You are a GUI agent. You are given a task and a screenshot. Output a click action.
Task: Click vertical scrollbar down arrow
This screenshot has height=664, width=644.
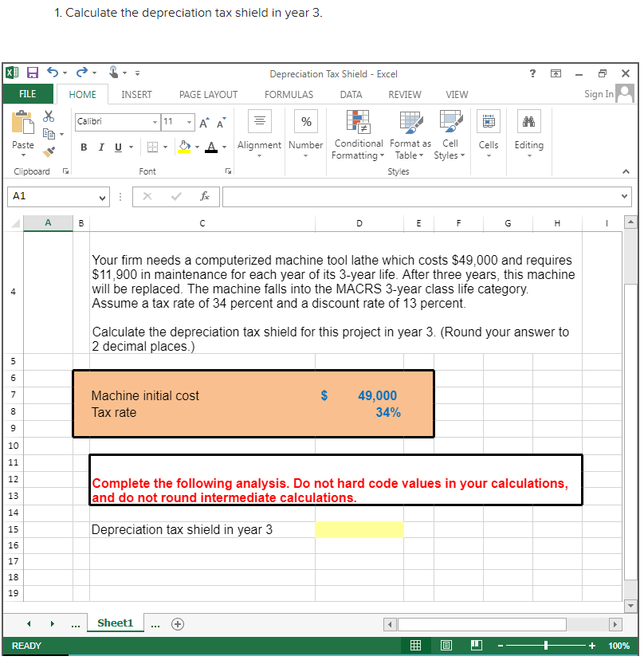pyautogui.click(x=631, y=606)
